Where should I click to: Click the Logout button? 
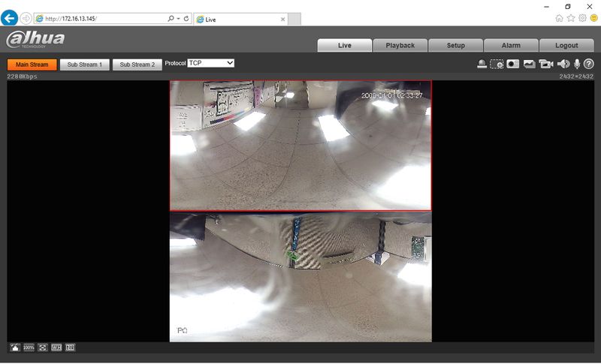coord(566,45)
